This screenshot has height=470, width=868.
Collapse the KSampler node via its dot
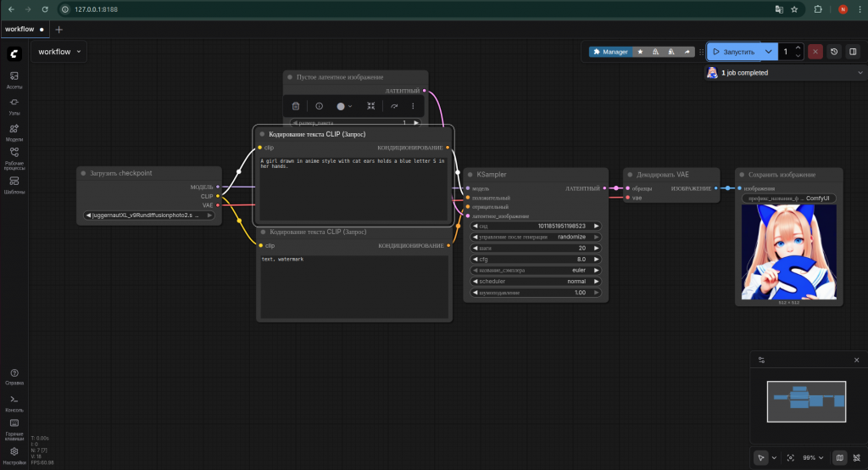470,174
